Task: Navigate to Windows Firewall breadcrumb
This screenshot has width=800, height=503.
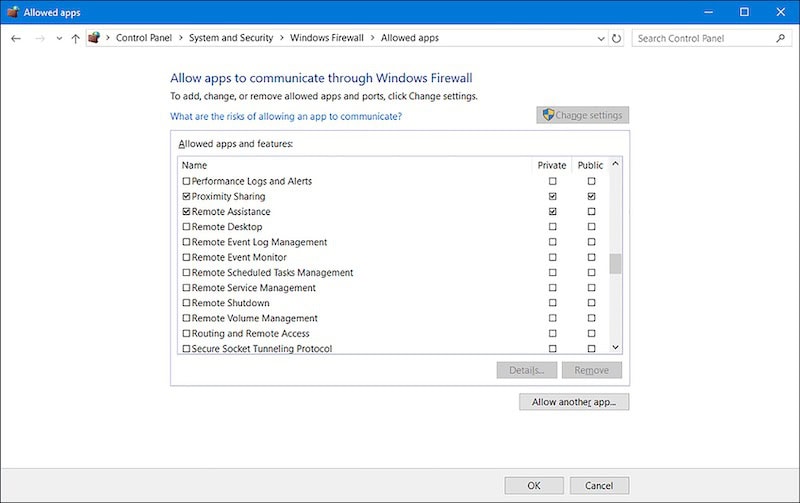Action: (x=327, y=38)
